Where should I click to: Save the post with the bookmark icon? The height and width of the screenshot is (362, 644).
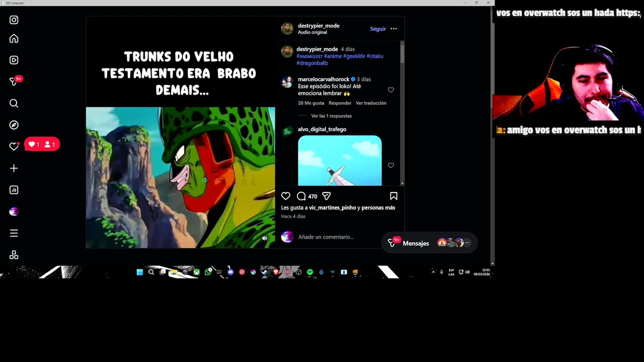tap(394, 196)
